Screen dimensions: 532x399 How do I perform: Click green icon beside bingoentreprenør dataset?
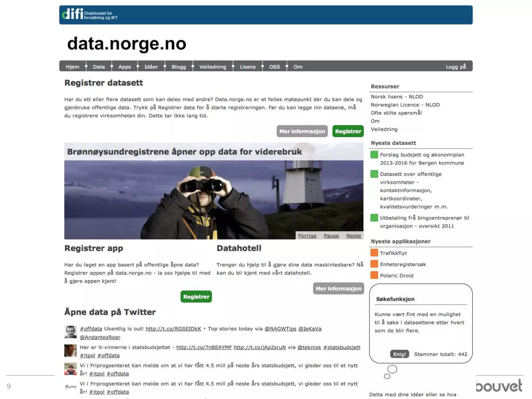tap(374, 218)
